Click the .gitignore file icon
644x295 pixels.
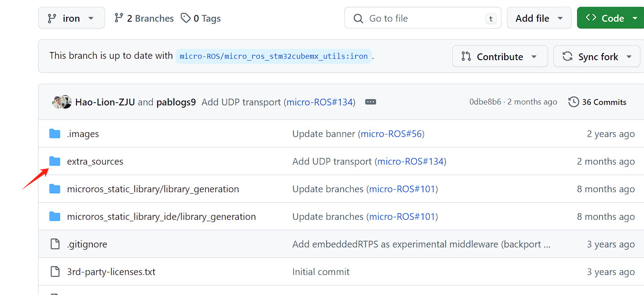point(55,244)
